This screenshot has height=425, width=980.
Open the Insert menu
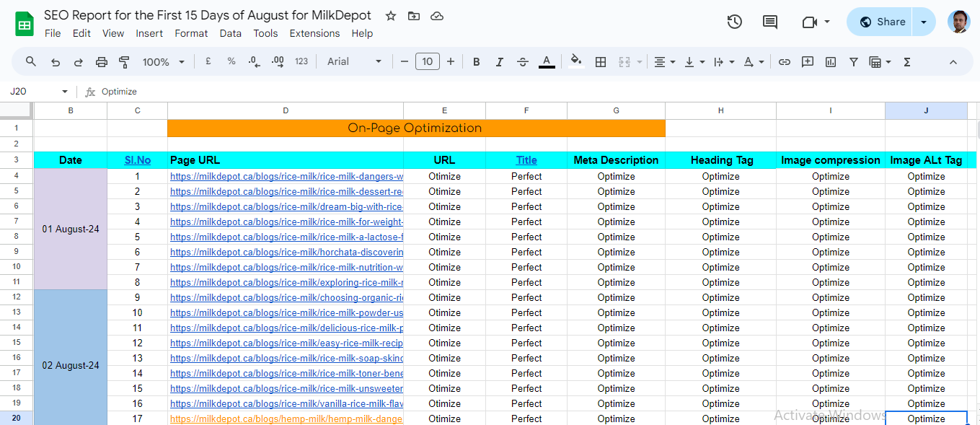click(149, 33)
